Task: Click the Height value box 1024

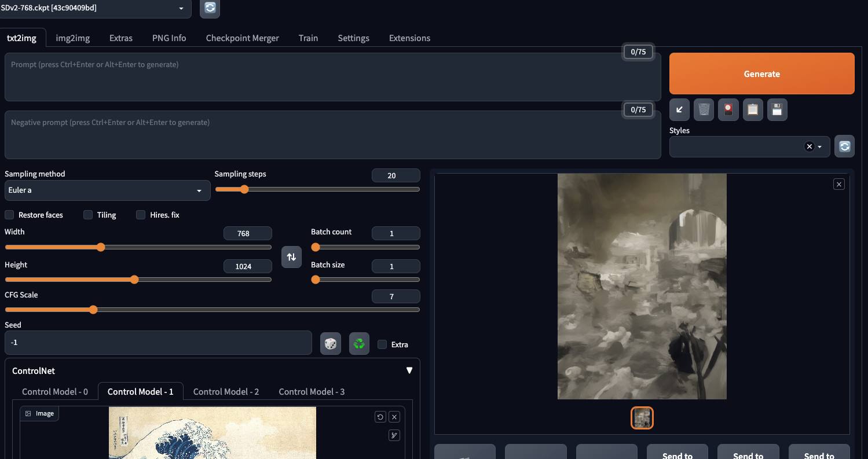Action: [247, 266]
